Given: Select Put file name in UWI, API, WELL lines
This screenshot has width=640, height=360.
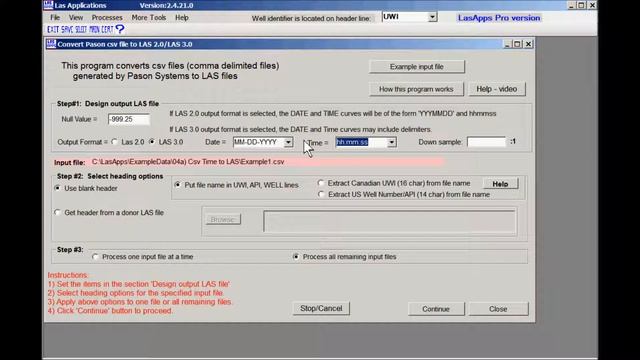Looking at the screenshot, I should point(178,185).
